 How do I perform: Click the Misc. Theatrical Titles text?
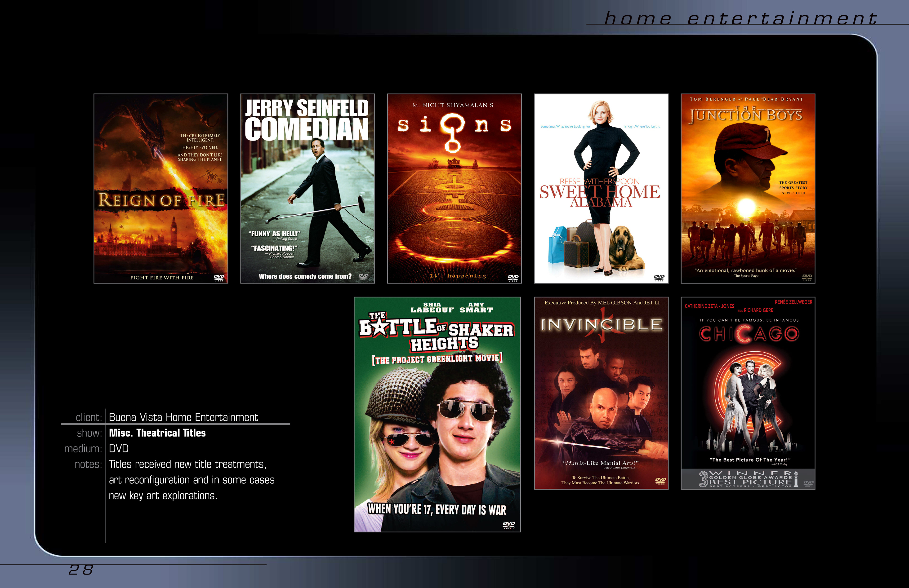click(157, 433)
